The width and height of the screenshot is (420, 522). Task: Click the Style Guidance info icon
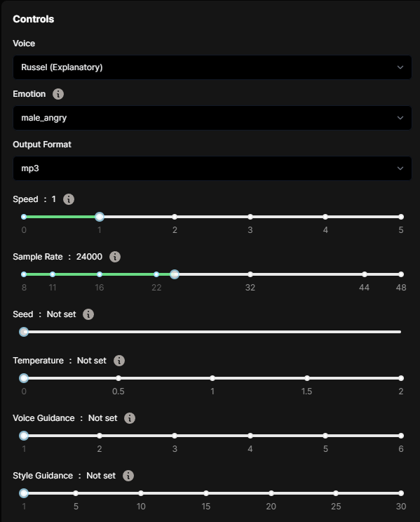[x=128, y=476]
